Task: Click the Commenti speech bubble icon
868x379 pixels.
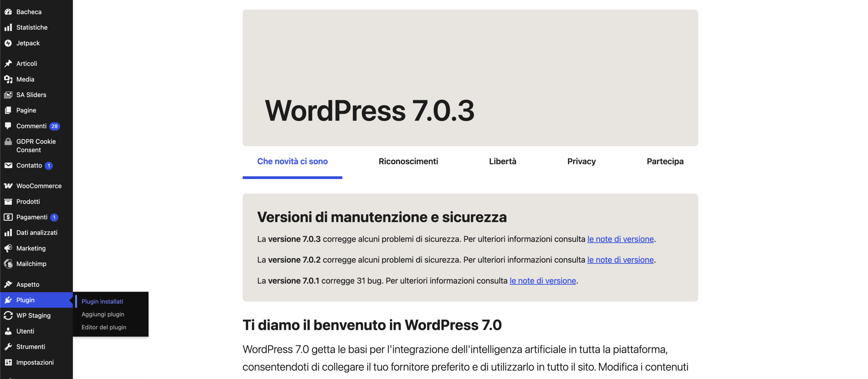Action: click(8, 126)
